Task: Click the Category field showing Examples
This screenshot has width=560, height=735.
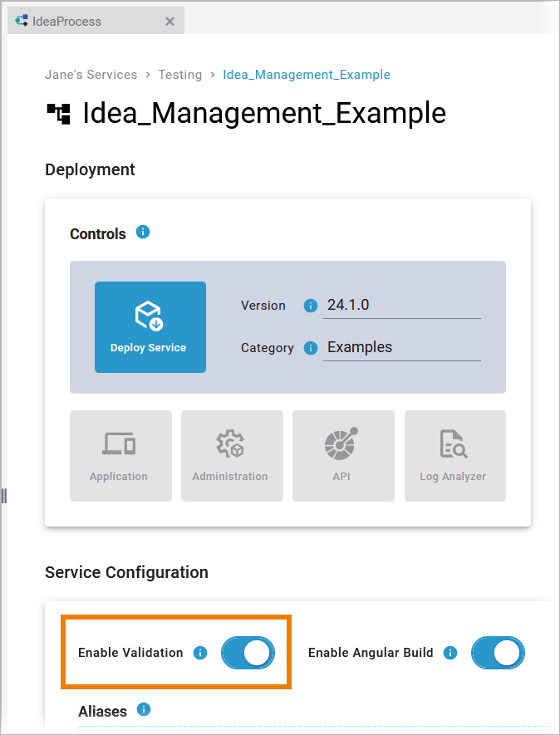Action: click(x=402, y=348)
